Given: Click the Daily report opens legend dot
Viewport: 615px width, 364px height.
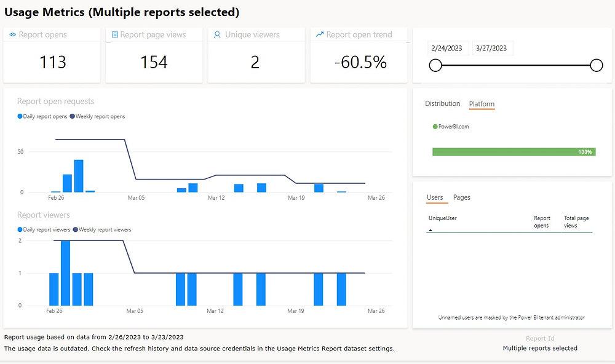Looking at the screenshot, I should coord(20,116).
